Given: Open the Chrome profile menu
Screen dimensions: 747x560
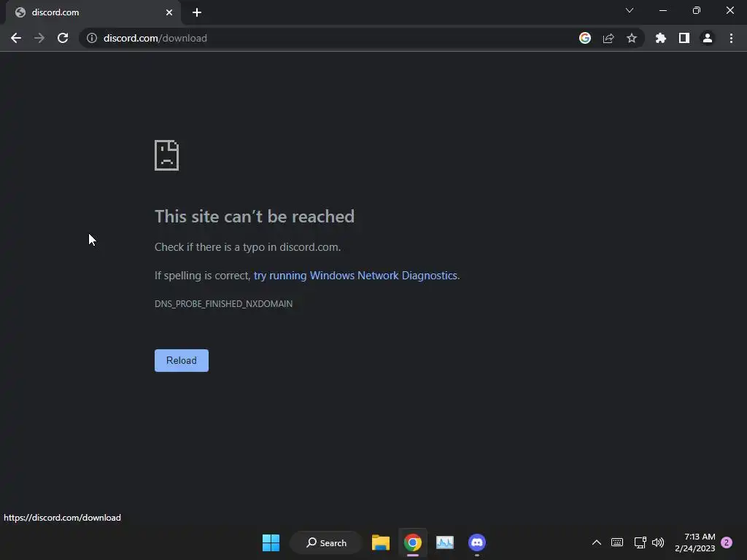Looking at the screenshot, I should pyautogui.click(x=708, y=38).
